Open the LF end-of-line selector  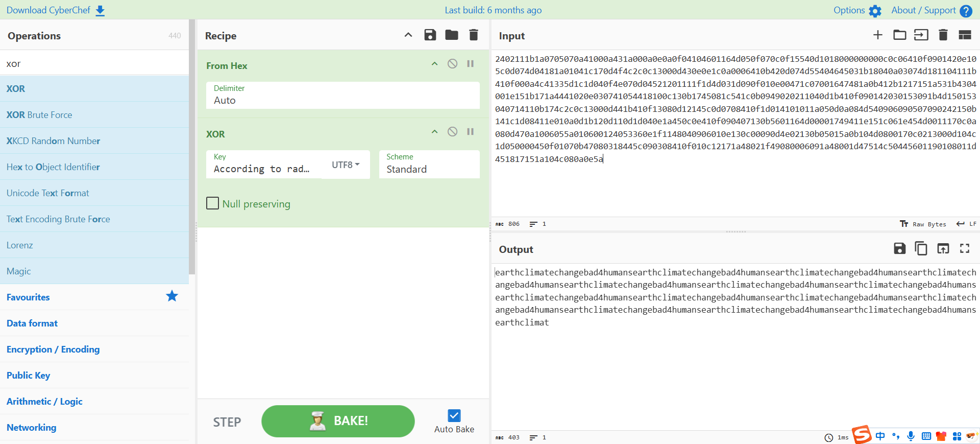966,224
